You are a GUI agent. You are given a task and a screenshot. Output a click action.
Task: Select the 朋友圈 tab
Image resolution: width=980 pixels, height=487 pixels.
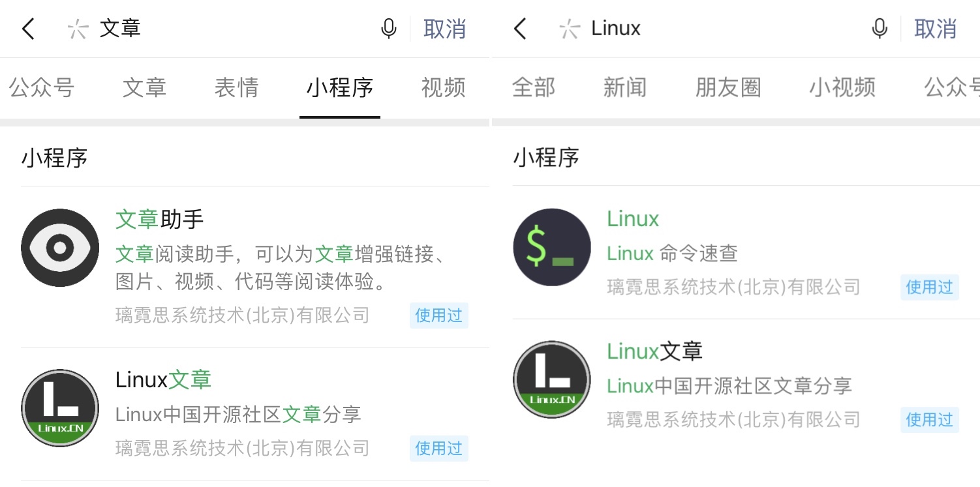(728, 87)
